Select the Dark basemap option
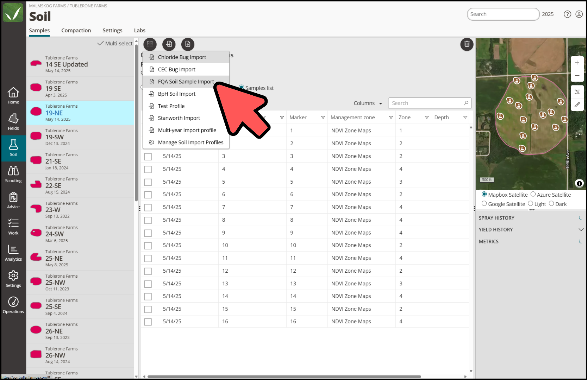The height and width of the screenshot is (380, 588). (551, 203)
